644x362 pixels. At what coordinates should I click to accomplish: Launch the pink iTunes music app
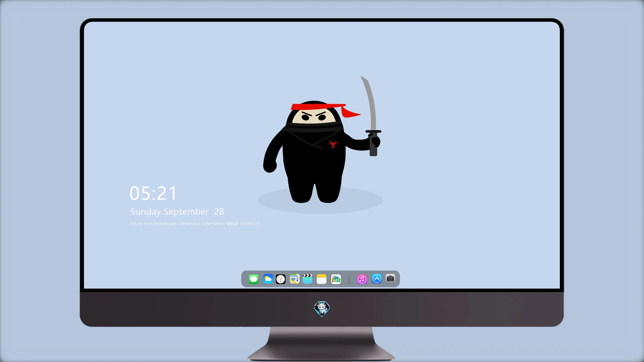tap(362, 279)
